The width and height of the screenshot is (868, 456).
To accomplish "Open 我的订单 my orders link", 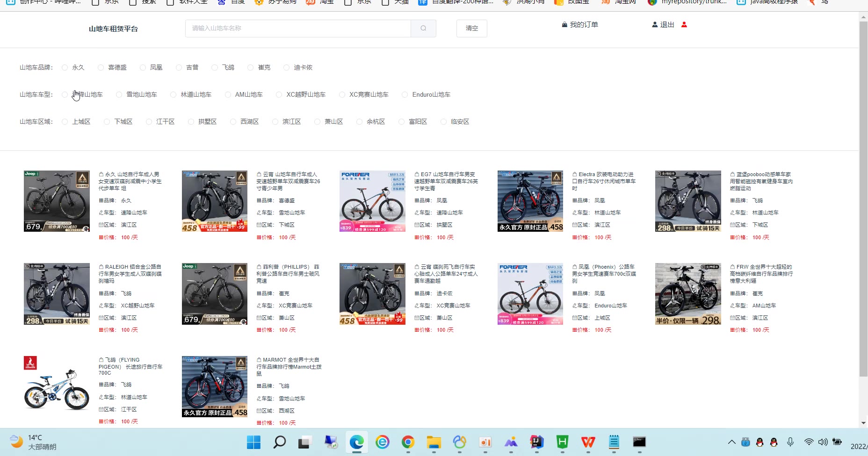I will point(584,25).
